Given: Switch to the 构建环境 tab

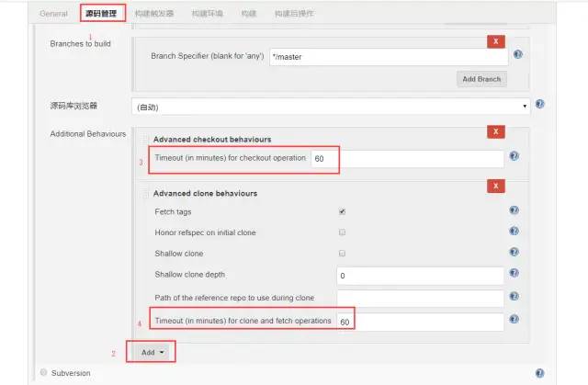Looking at the screenshot, I should 208,14.
